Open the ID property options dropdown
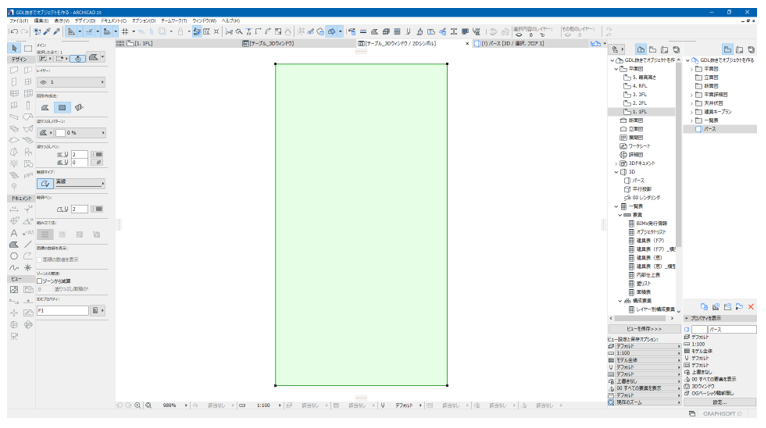 click(98, 310)
